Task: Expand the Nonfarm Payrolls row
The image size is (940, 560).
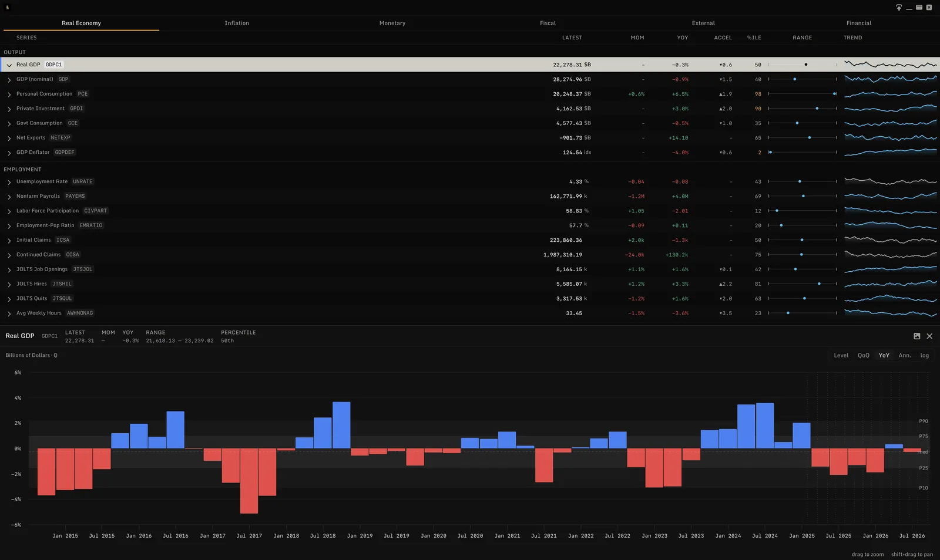Action: tap(9, 197)
